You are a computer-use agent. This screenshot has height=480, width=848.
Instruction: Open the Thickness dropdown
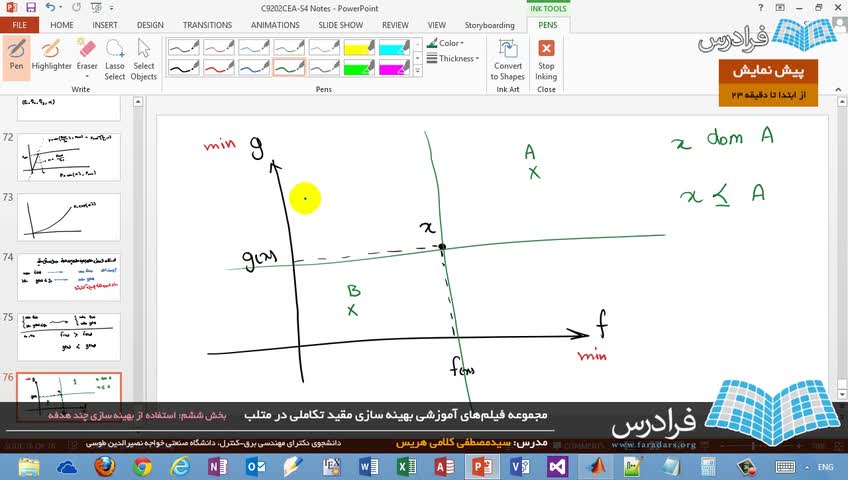coord(453,58)
